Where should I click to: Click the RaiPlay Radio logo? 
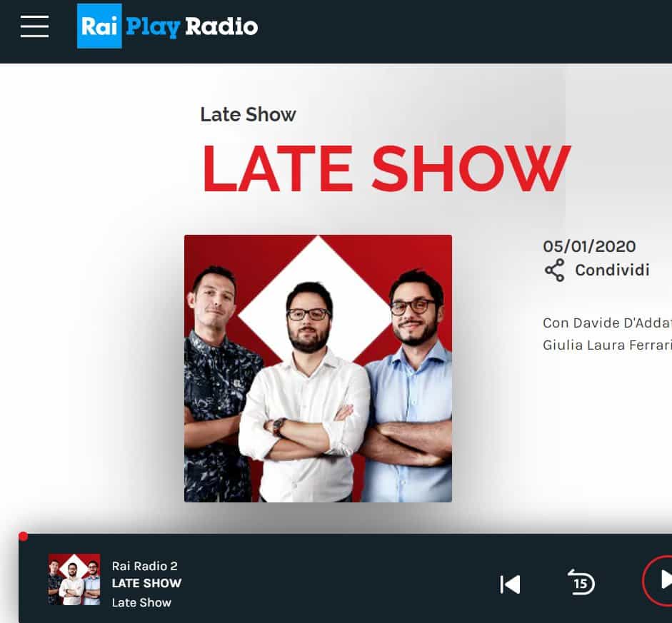[168, 27]
